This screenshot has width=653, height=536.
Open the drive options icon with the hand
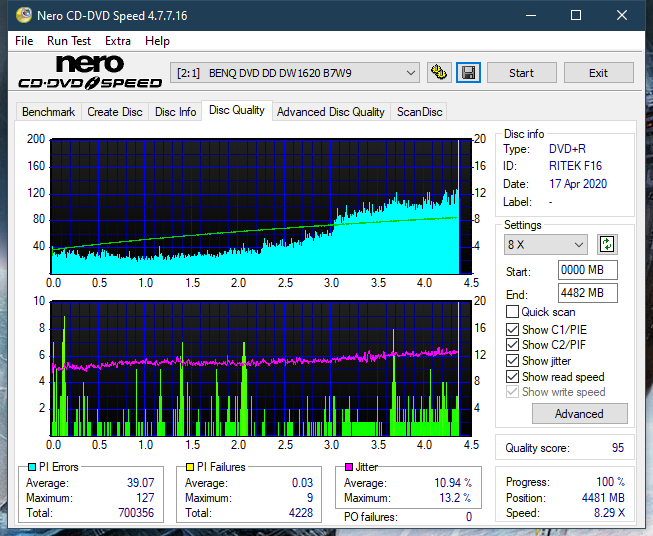tap(439, 73)
